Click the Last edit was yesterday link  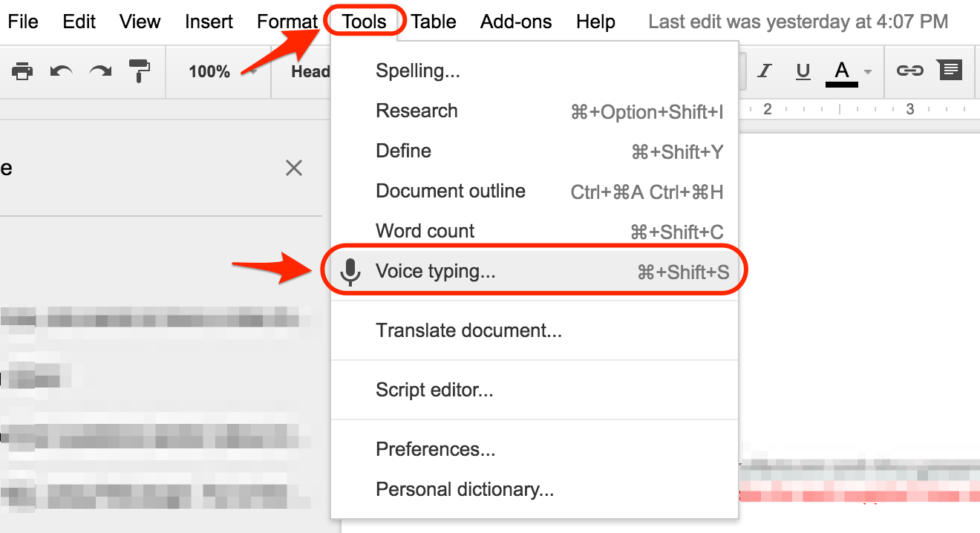point(798,21)
